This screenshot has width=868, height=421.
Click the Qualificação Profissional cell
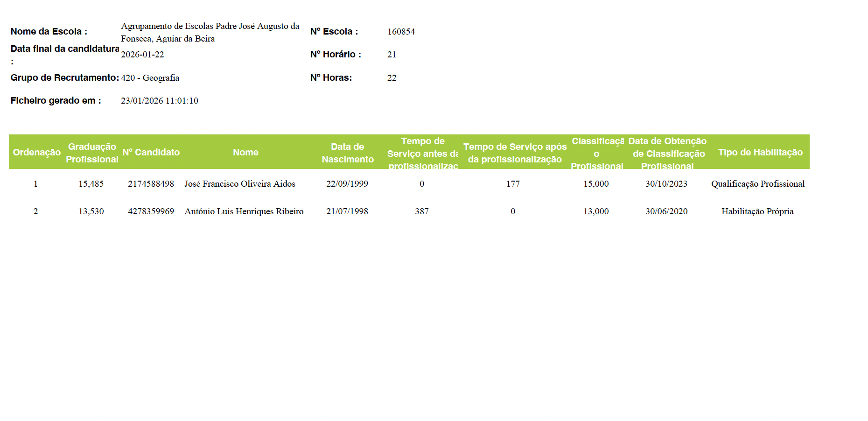point(757,184)
